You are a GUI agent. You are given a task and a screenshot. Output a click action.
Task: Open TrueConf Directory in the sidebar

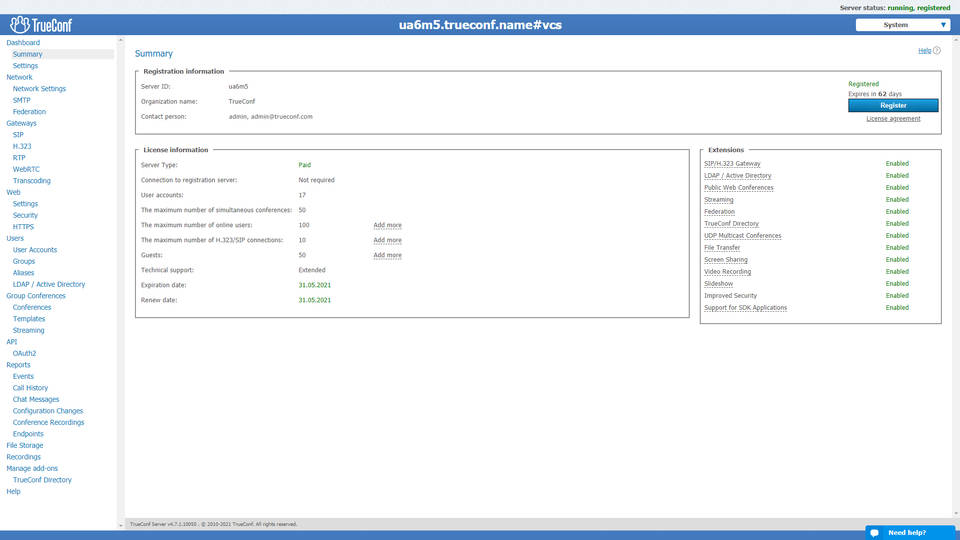(x=42, y=481)
